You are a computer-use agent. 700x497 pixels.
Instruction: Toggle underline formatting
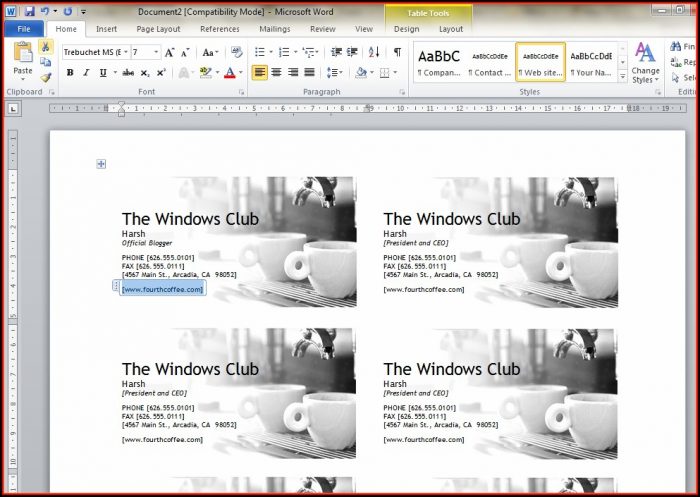click(x=103, y=73)
